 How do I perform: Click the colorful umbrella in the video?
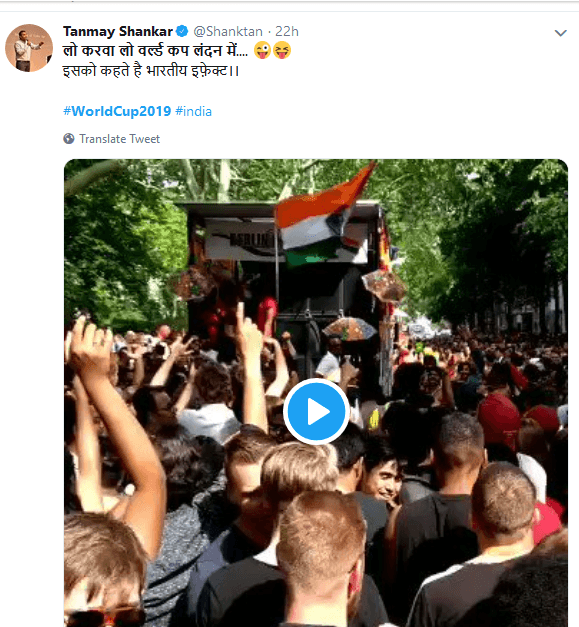(350, 329)
